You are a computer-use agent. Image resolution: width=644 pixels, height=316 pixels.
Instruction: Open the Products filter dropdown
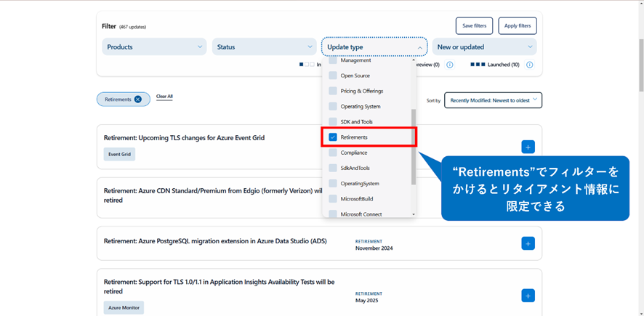154,46
